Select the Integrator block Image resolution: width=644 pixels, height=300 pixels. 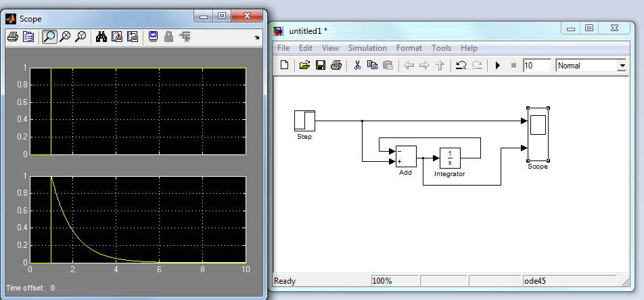[450, 158]
